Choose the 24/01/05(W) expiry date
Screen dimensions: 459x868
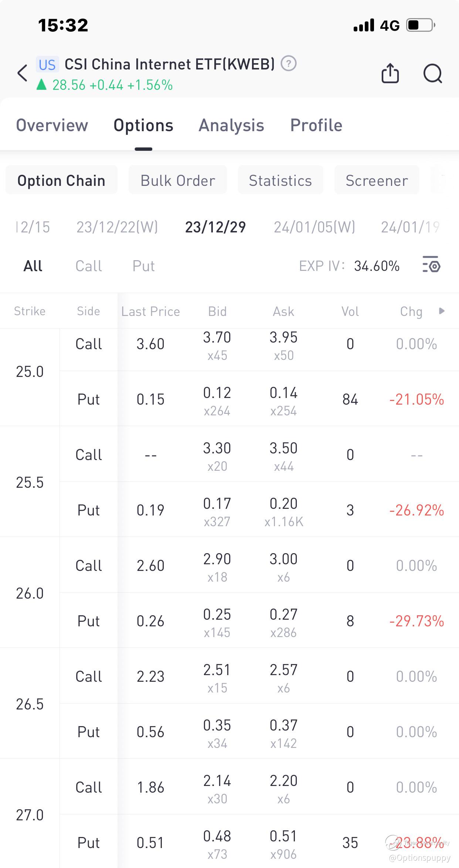314,227
